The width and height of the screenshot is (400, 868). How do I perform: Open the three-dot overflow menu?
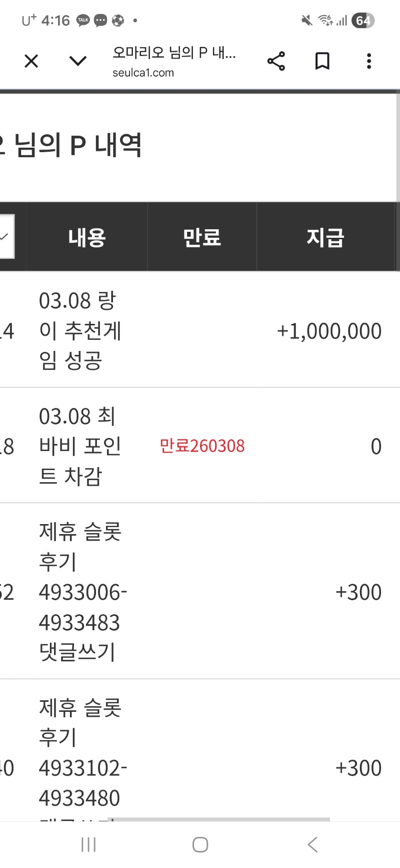pos(369,61)
